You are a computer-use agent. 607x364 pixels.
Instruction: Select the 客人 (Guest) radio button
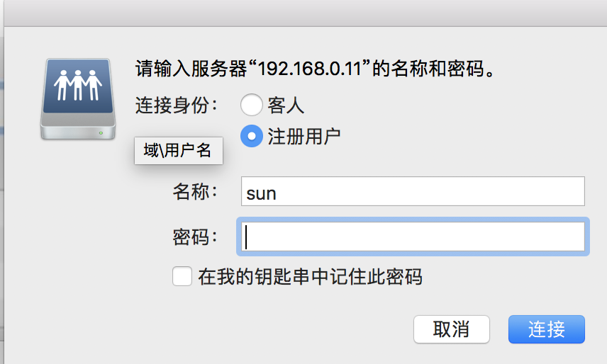[251, 106]
